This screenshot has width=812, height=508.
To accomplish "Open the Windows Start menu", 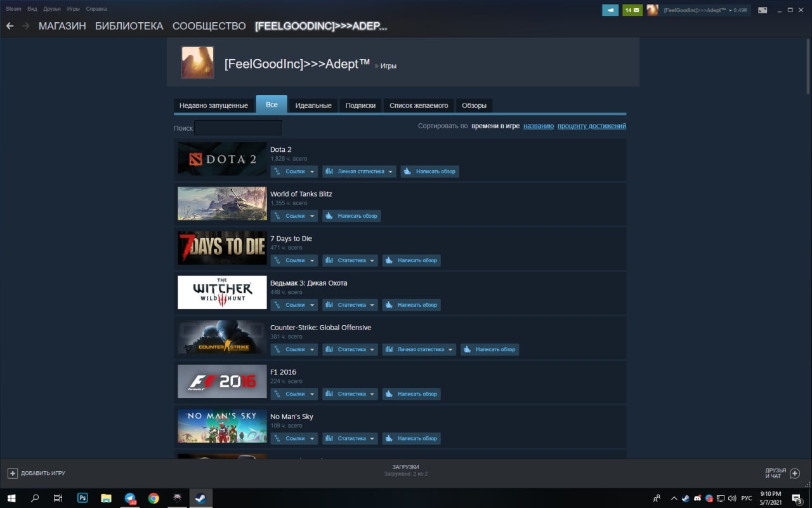I will click(12, 498).
